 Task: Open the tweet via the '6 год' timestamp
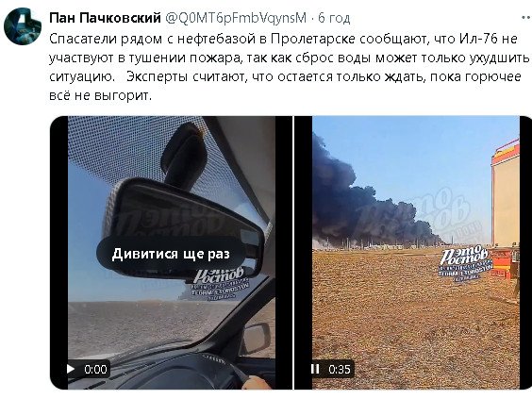[334, 18]
